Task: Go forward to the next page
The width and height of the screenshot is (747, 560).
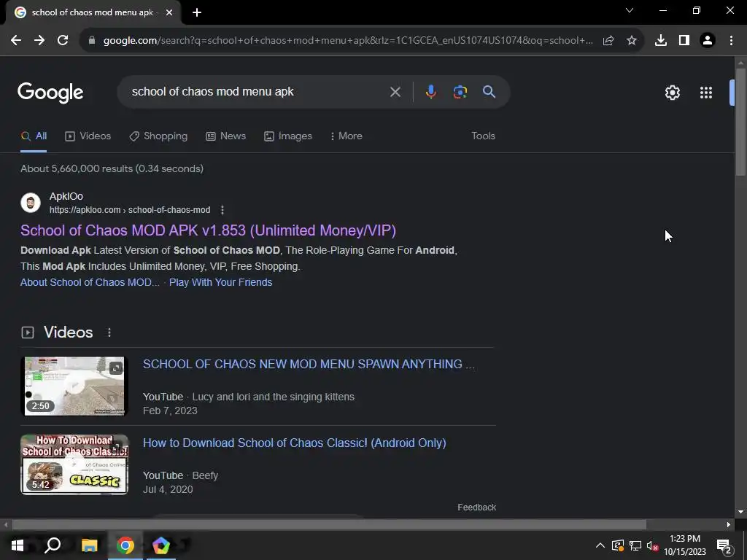Action: point(39,41)
